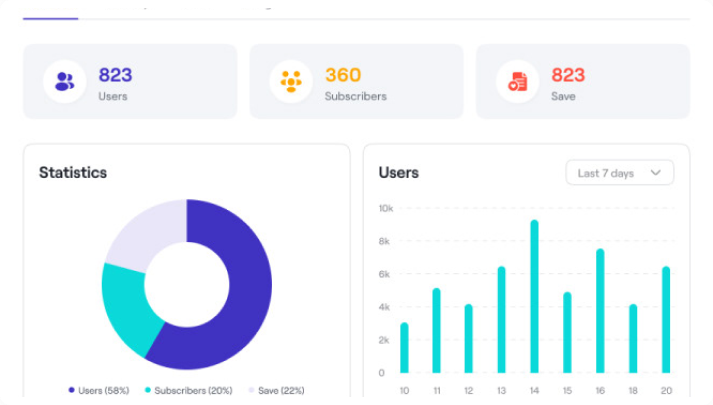Image resolution: width=713 pixels, height=405 pixels.
Task: Open the 823 Users stat card
Action: pyautogui.click(x=130, y=82)
